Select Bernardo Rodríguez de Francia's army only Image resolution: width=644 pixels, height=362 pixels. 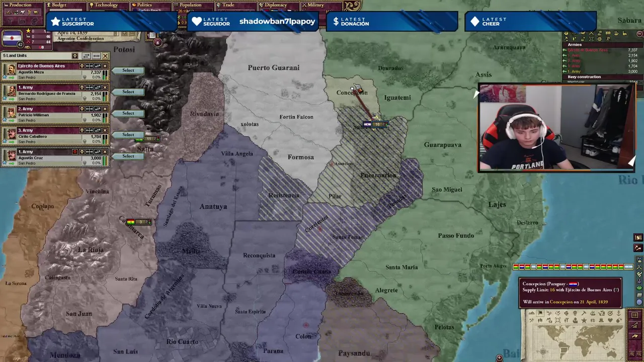tap(128, 92)
